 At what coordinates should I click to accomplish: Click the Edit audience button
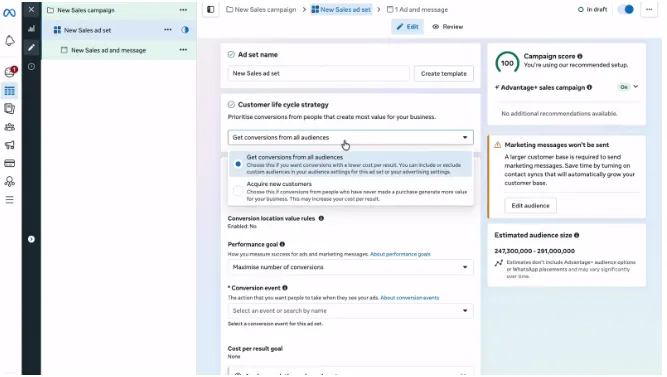click(x=530, y=206)
